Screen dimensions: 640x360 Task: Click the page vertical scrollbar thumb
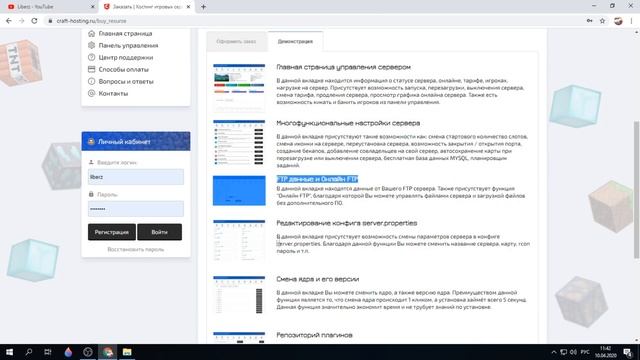point(636,189)
